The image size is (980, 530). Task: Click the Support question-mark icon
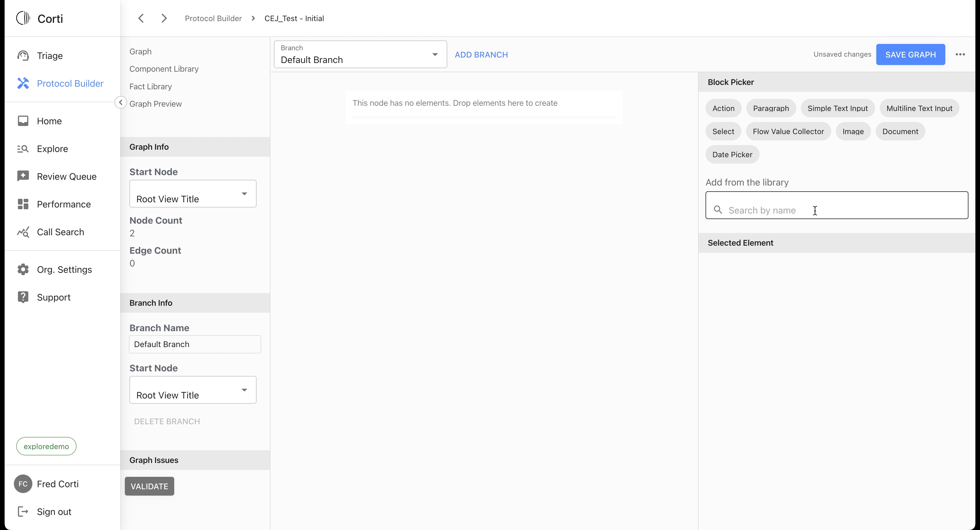[x=23, y=297]
